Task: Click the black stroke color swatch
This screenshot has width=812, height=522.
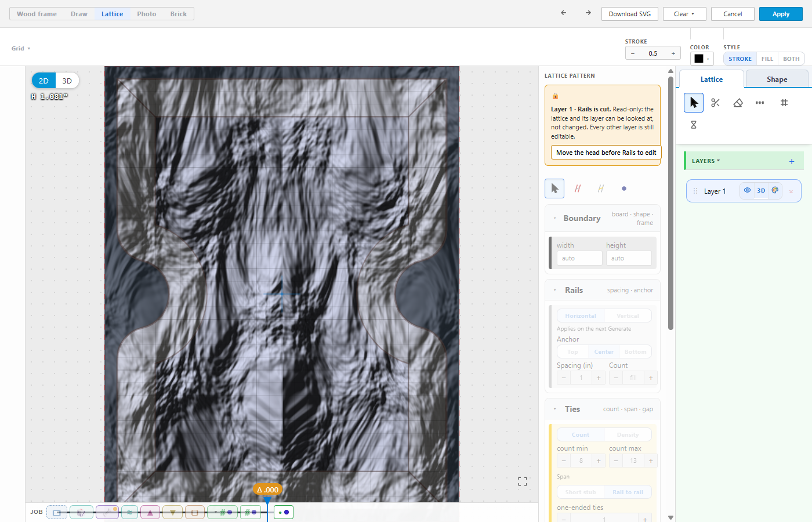Action: [x=698, y=59]
